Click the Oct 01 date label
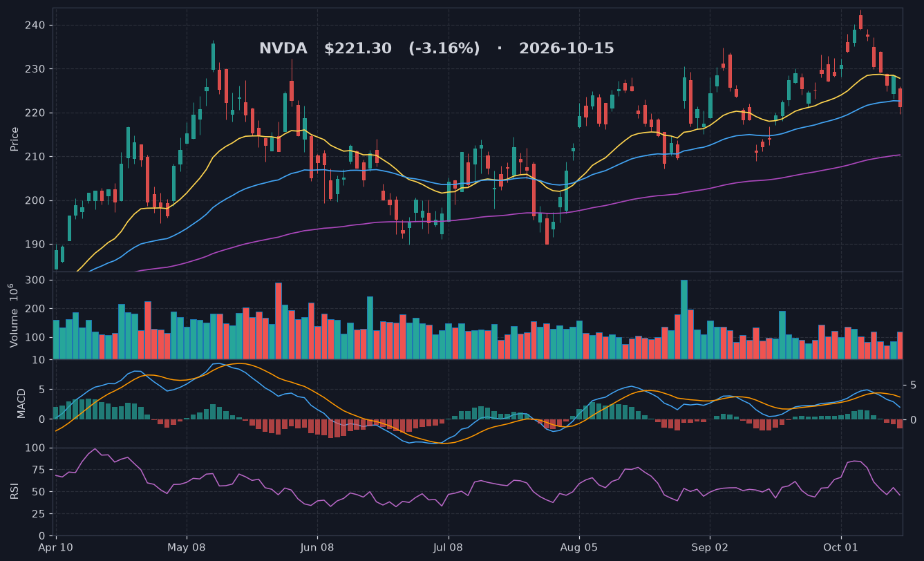924x561 pixels. click(841, 548)
